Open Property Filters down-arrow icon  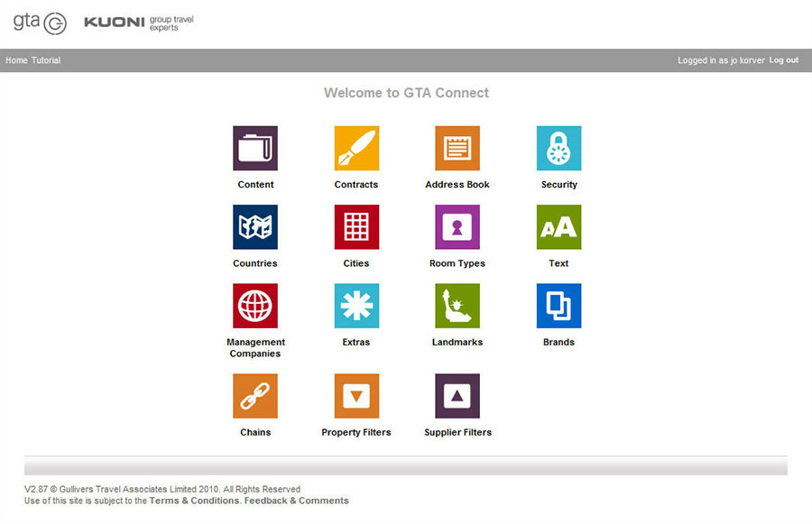(356, 396)
